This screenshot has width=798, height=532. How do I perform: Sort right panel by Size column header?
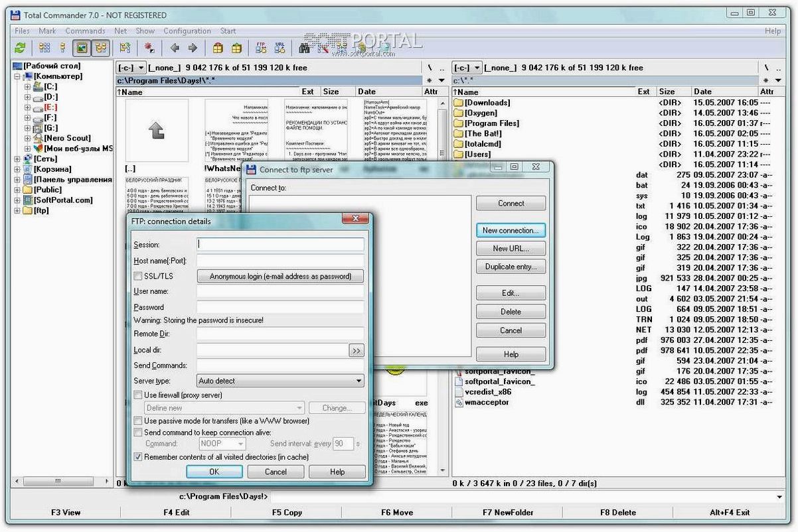click(673, 92)
